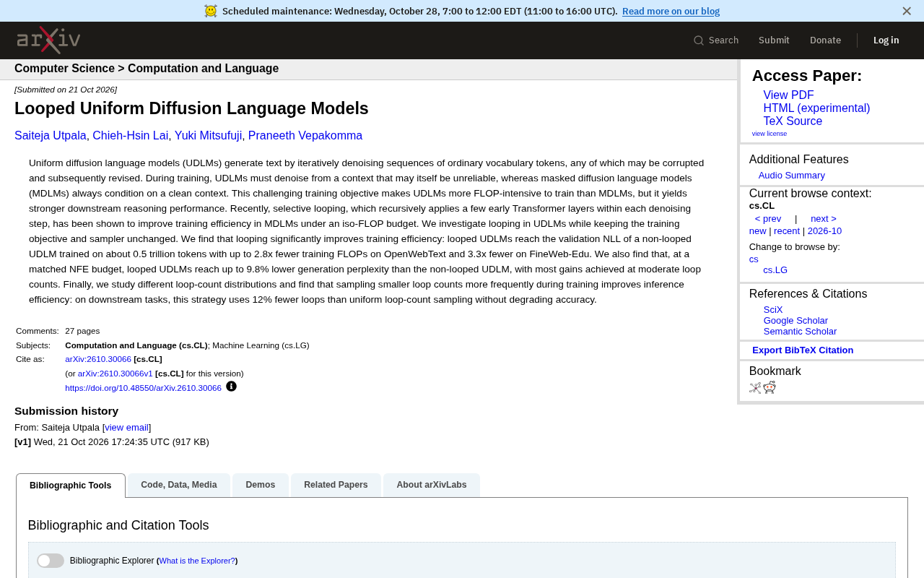Open the About arXivLabs tab
This screenshot has width=924, height=578.
[x=432, y=485]
